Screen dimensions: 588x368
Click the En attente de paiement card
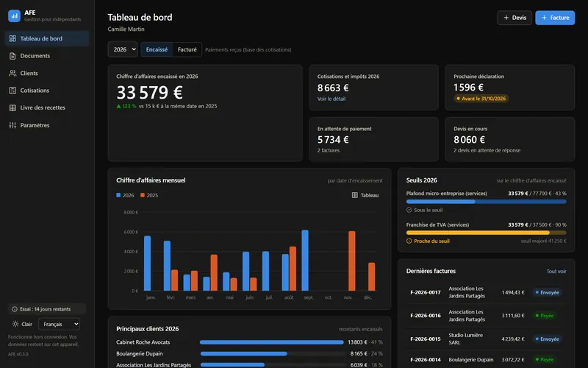coord(374,139)
